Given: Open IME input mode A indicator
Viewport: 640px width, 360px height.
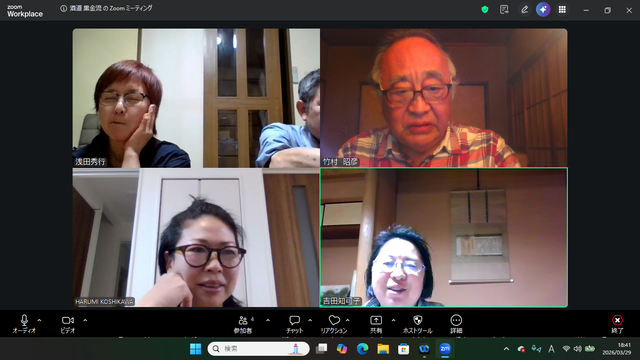Looking at the screenshot, I should (551, 349).
